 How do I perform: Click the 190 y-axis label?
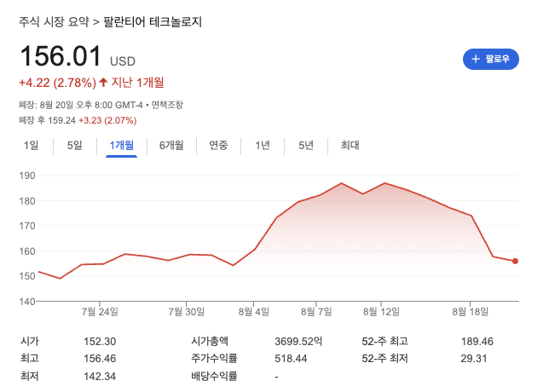click(x=27, y=176)
